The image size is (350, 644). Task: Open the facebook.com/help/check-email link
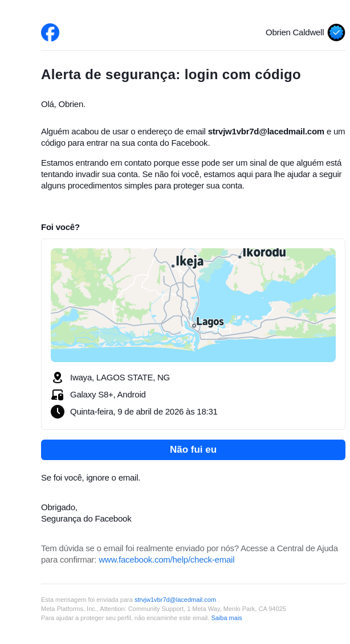tap(166, 560)
